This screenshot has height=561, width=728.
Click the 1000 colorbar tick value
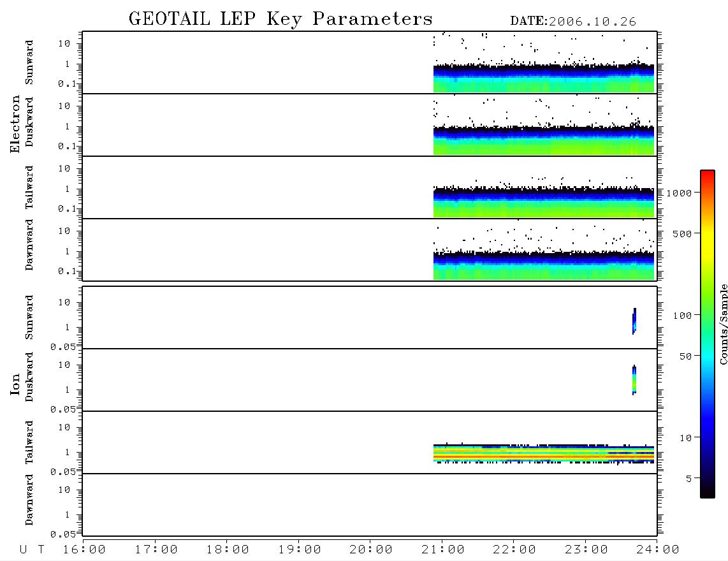[679, 193]
